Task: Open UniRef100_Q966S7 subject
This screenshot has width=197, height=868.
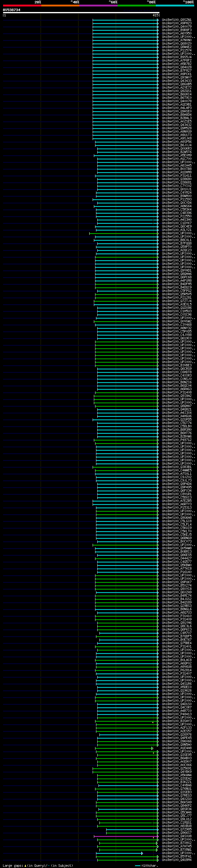Action: 176,833
